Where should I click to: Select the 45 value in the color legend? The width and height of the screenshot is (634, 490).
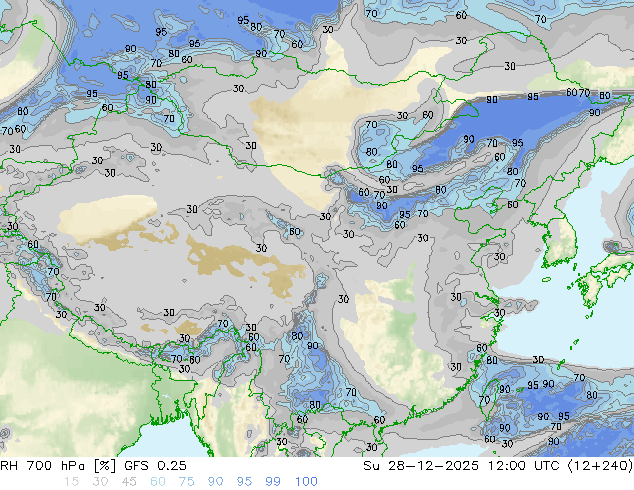point(129,482)
